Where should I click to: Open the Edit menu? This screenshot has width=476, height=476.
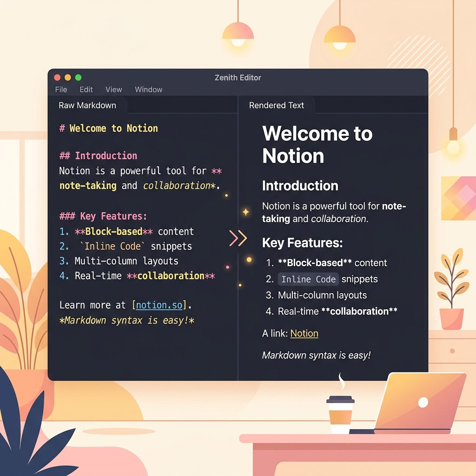pyautogui.click(x=86, y=90)
